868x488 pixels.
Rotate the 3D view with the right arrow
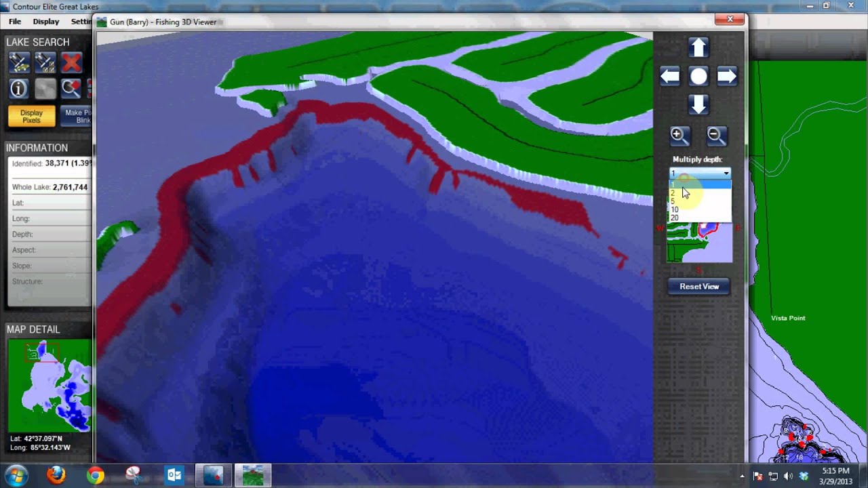pyautogui.click(x=726, y=76)
